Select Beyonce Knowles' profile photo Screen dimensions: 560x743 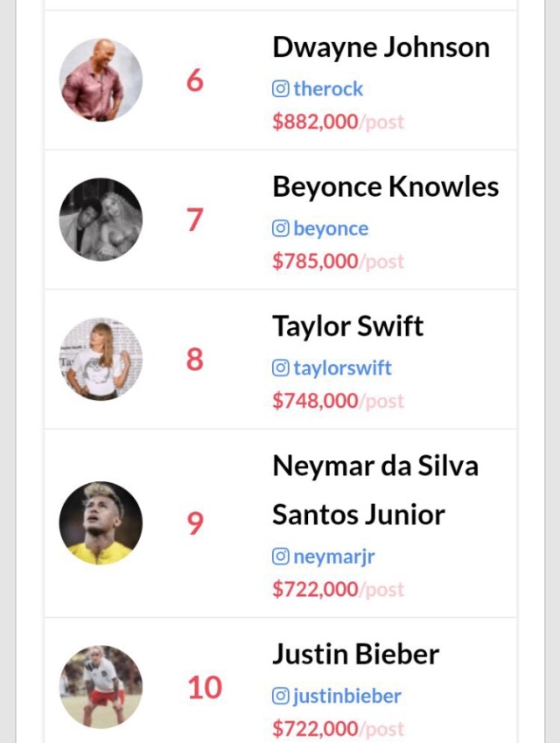(x=101, y=220)
